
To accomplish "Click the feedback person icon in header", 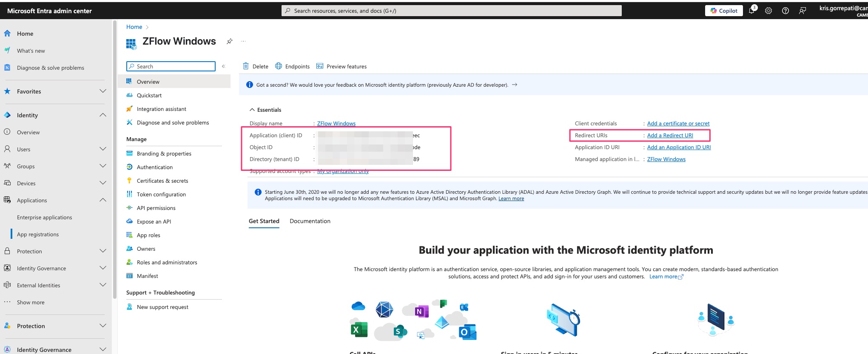I will coord(803,11).
